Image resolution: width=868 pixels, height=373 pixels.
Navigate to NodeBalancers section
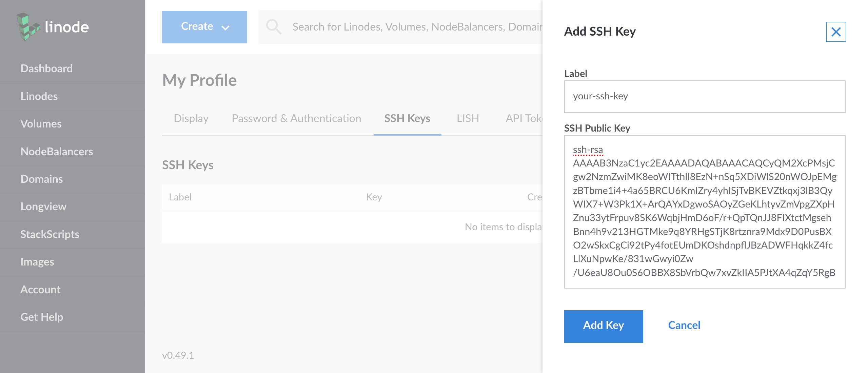[x=57, y=152]
